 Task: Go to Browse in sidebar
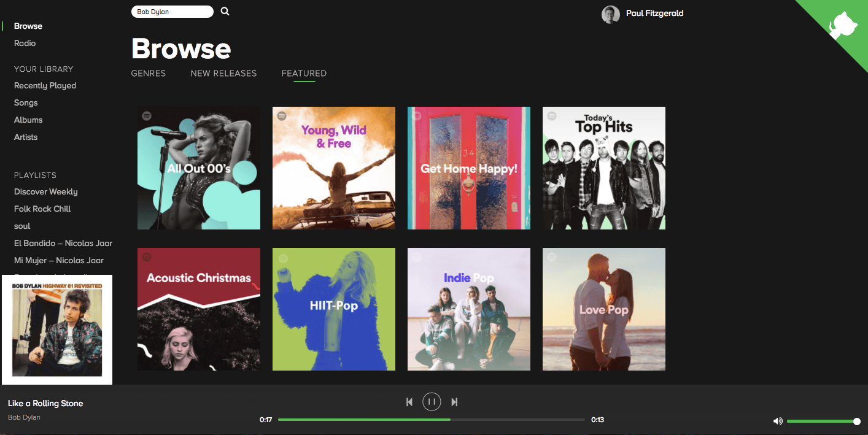tap(28, 26)
